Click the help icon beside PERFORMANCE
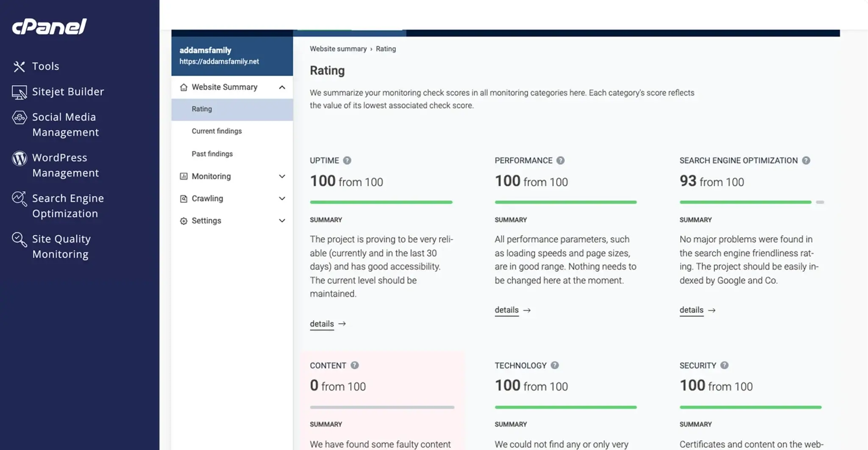This screenshot has width=868, height=450. [x=560, y=161]
